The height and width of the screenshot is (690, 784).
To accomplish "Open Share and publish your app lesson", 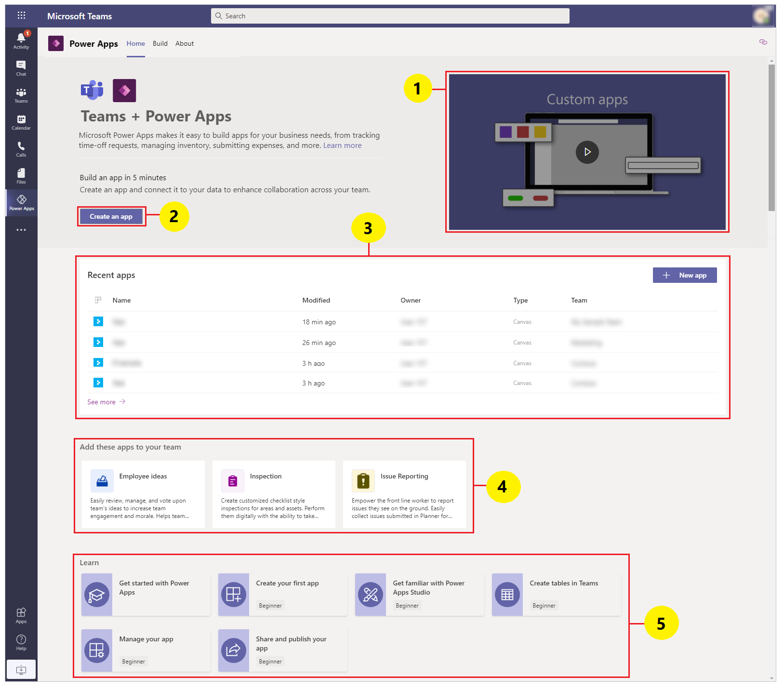I will [x=283, y=650].
